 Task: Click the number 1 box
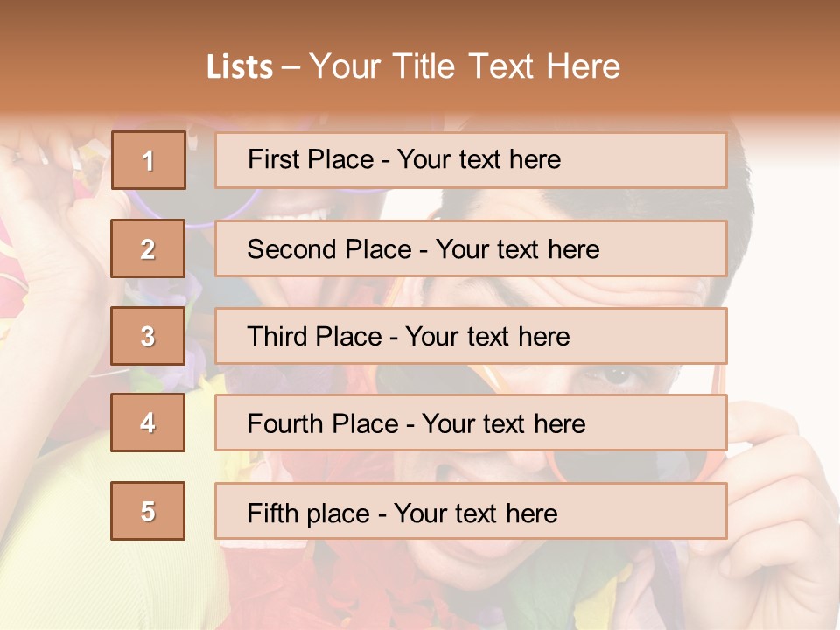pos(149,160)
